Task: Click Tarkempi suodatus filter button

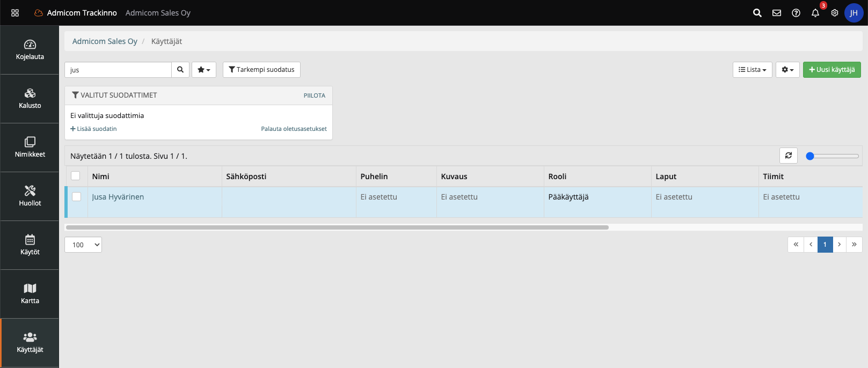Action: tap(261, 70)
